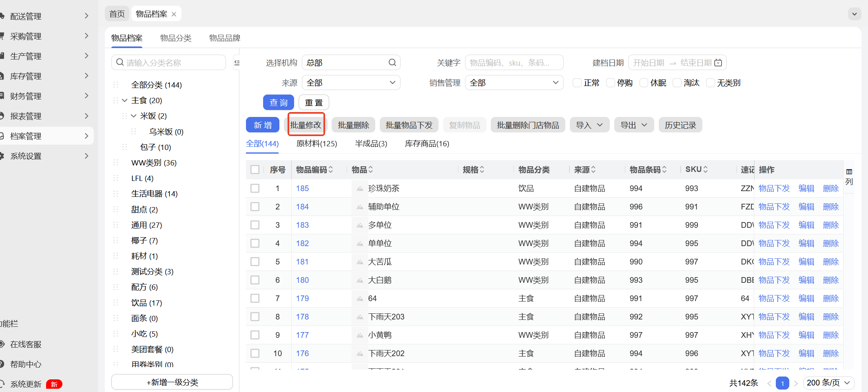Open the 200 条/页 page size selector
Screen dimensions: 868x392
(x=828, y=383)
